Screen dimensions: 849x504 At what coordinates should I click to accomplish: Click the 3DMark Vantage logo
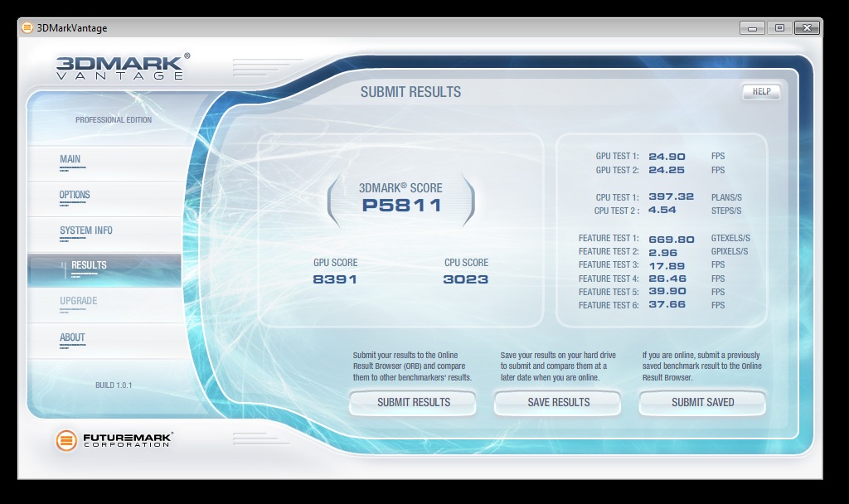[x=123, y=67]
